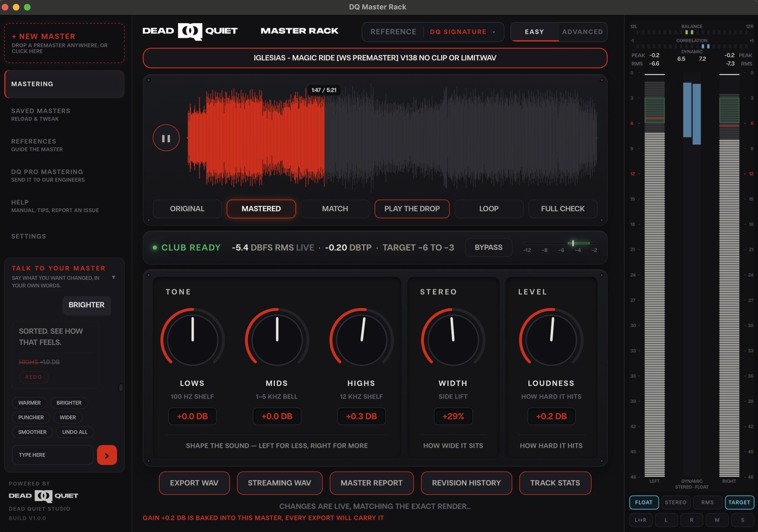Open the Master Report
The height and width of the screenshot is (532, 758).
(371, 483)
